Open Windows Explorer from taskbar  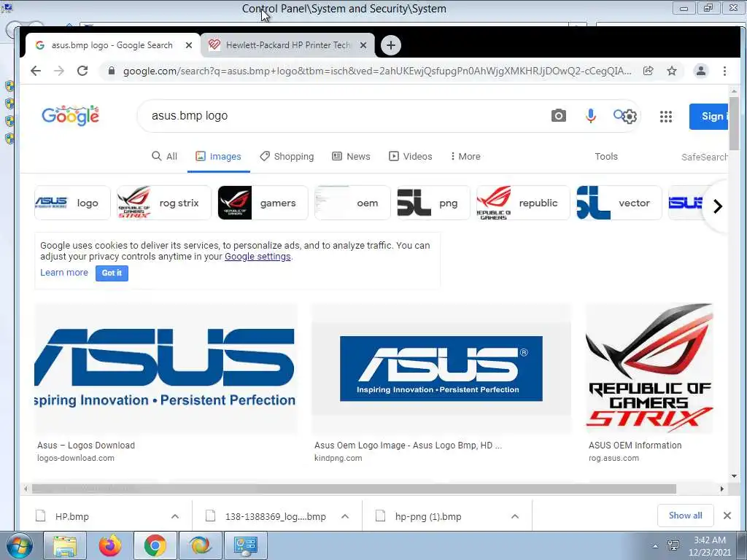pyautogui.click(x=64, y=545)
